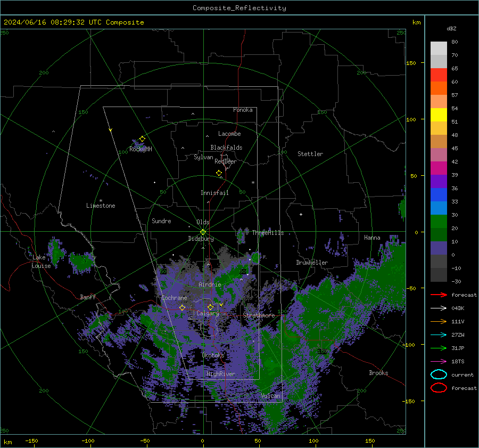Click the Sundre label on map

click(x=161, y=221)
